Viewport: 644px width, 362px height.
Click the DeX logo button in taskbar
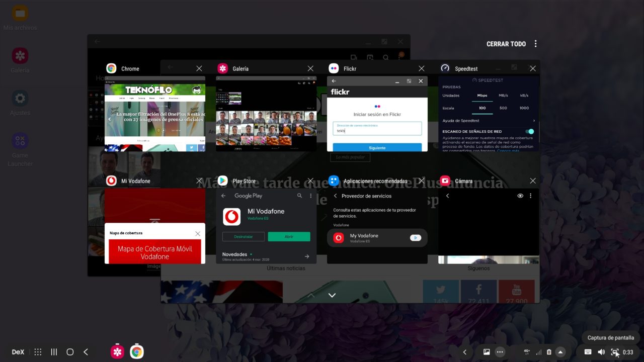pyautogui.click(x=18, y=352)
